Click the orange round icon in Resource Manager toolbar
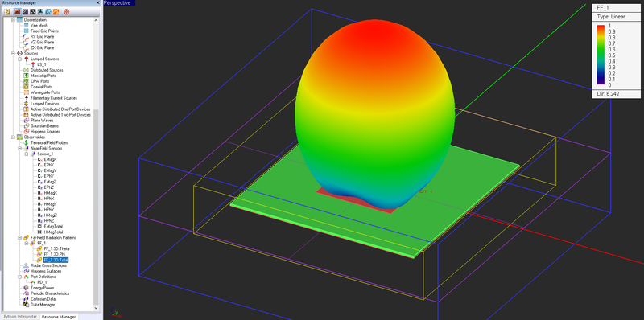The width and height of the screenshot is (644, 320). tap(66, 11)
